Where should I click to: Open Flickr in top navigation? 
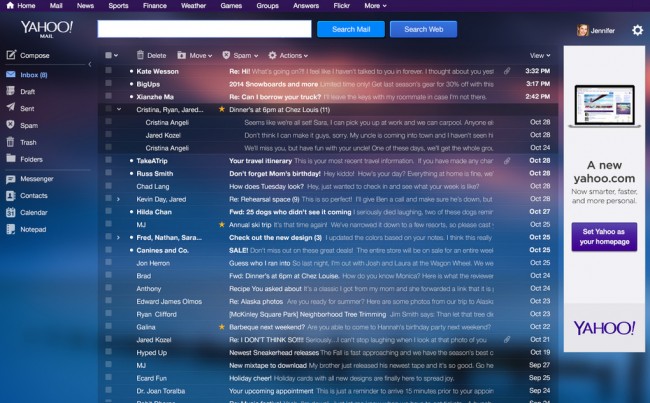point(342,5)
